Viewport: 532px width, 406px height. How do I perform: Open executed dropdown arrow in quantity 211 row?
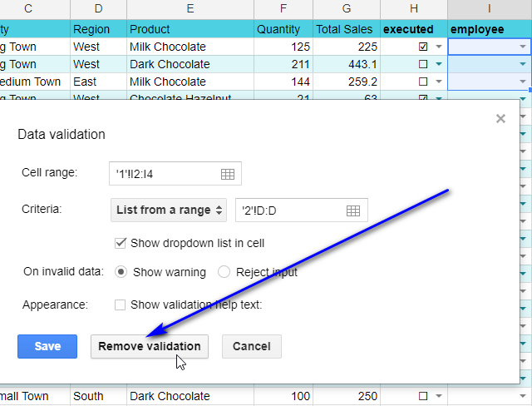[439, 64]
